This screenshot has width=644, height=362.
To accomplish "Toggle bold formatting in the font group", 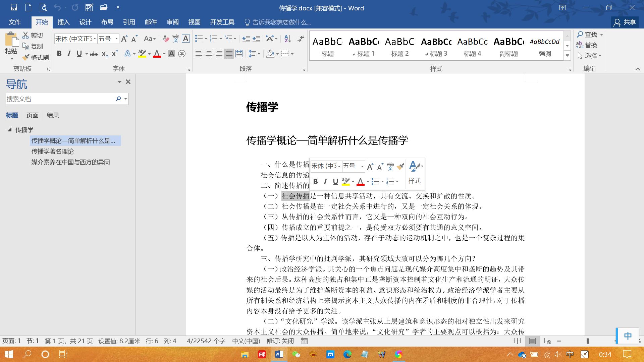I will [59, 53].
